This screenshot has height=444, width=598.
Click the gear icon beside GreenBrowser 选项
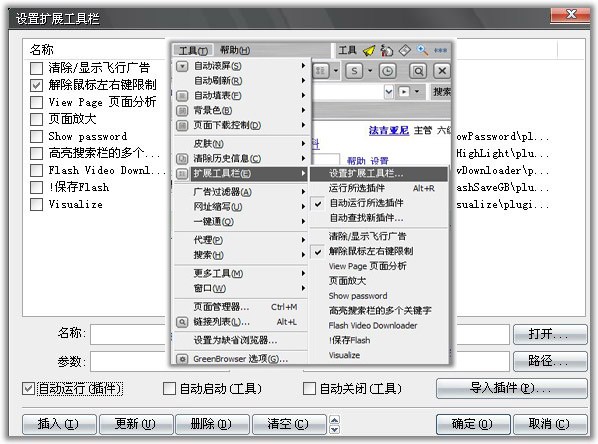pos(182,359)
